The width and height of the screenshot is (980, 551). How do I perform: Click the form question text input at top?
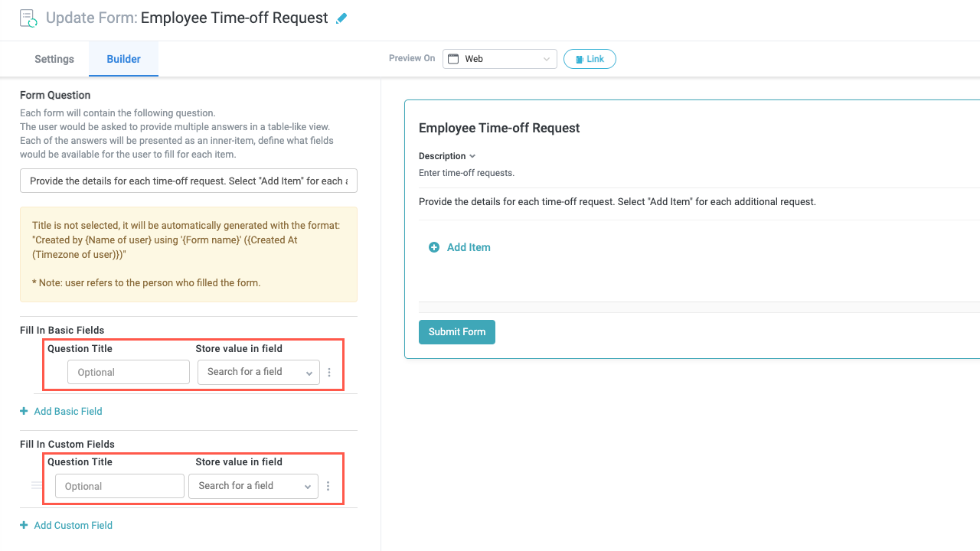coord(188,181)
